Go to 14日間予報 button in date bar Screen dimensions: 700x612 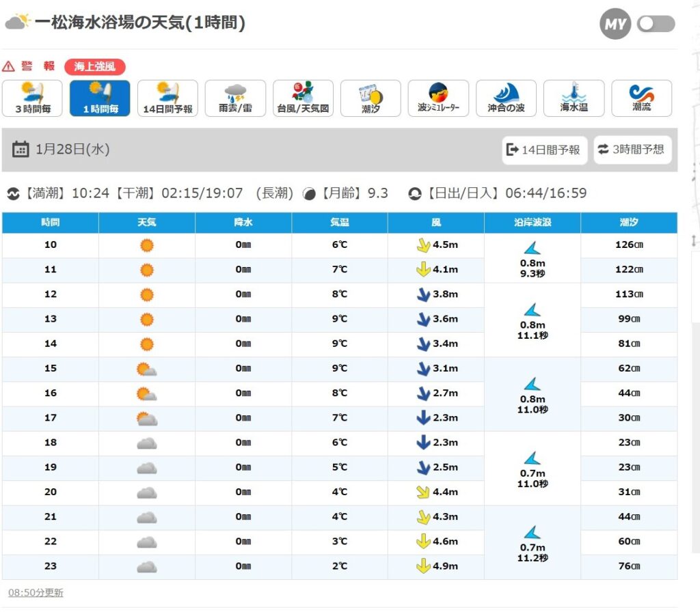coord(544,150)
